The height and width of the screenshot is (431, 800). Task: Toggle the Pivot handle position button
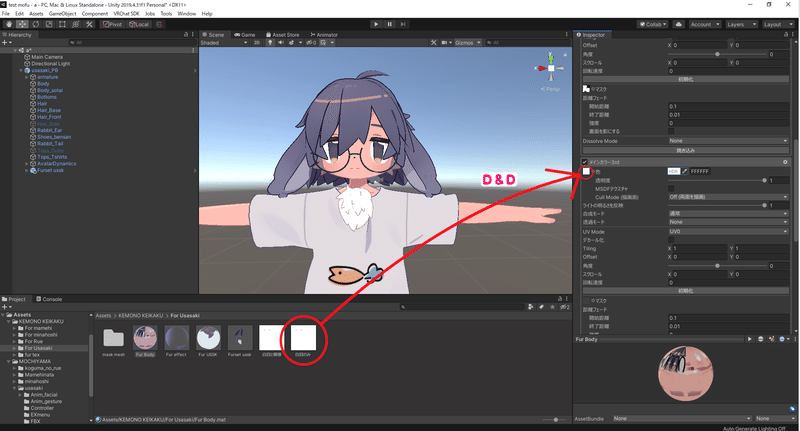pos(112,24)
